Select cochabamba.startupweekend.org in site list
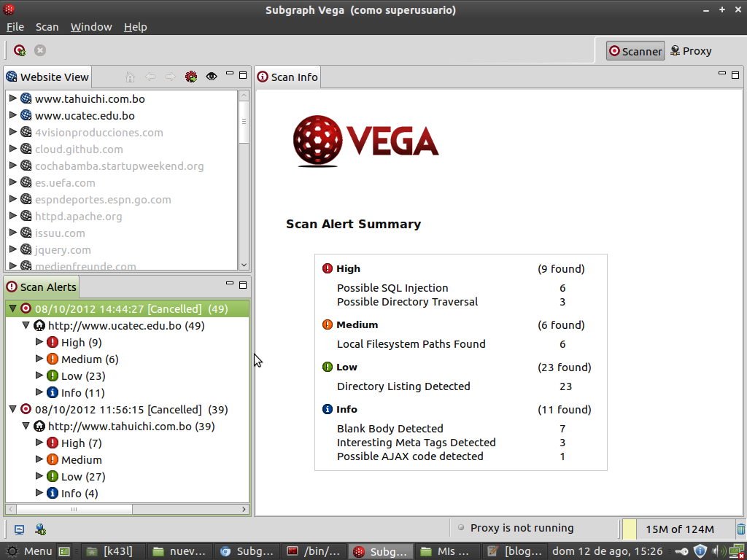 [119, 166]
